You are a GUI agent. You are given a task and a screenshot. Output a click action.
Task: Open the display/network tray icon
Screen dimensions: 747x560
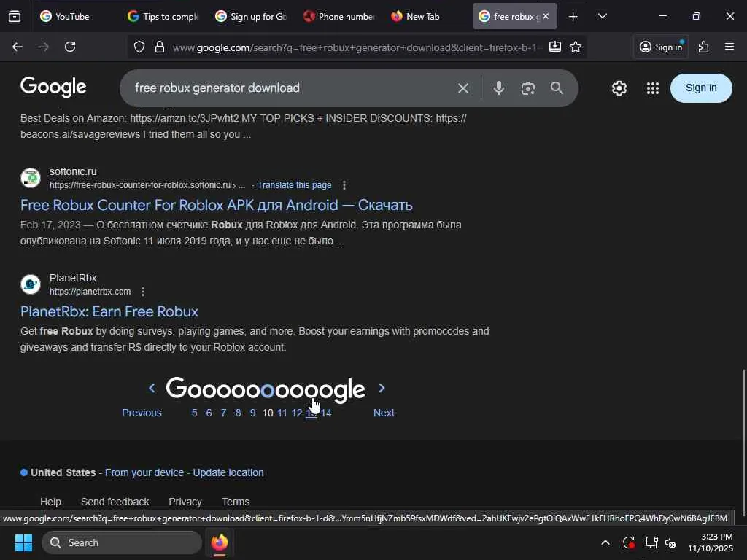651,542
